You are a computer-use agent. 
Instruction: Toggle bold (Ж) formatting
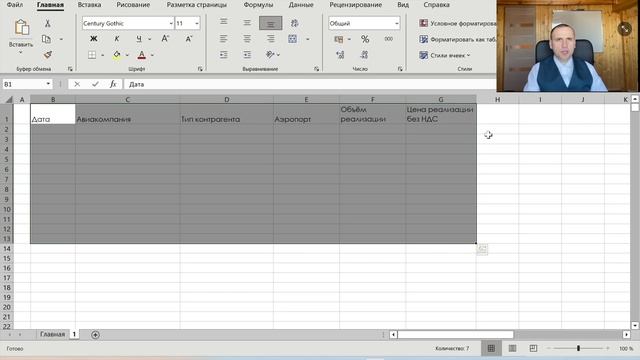tap(93, 39)
